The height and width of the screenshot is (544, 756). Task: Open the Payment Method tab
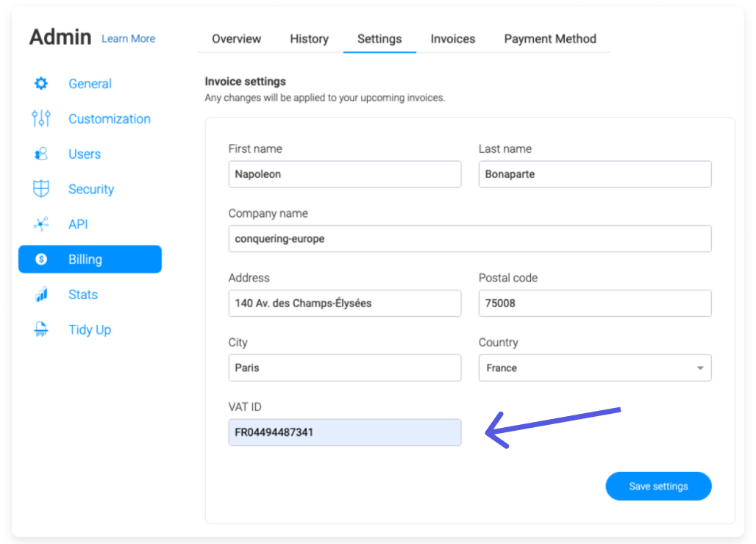(550, 38)
